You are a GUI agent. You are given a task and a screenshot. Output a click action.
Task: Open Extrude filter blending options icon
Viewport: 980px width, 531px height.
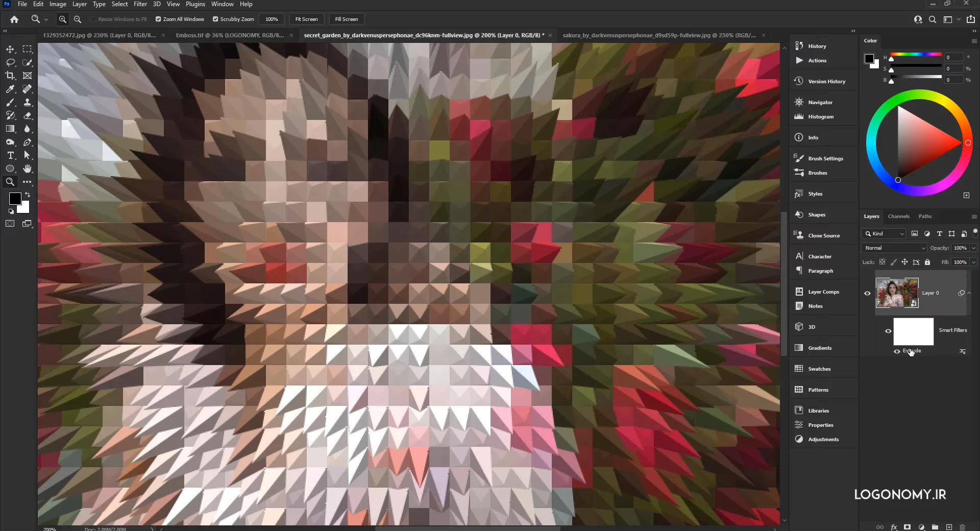tap(963, 351)
